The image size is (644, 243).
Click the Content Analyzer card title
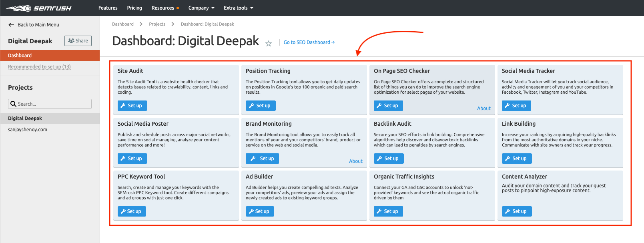click(x=524, y=177)
